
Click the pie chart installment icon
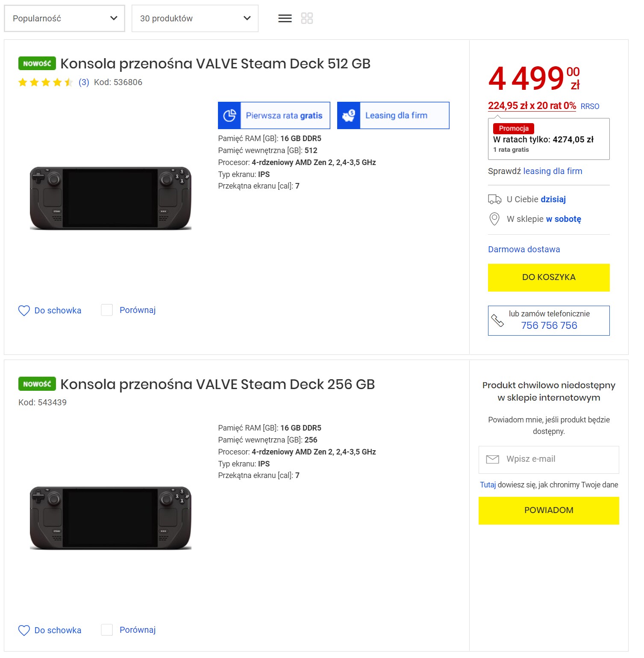point(229,115)
